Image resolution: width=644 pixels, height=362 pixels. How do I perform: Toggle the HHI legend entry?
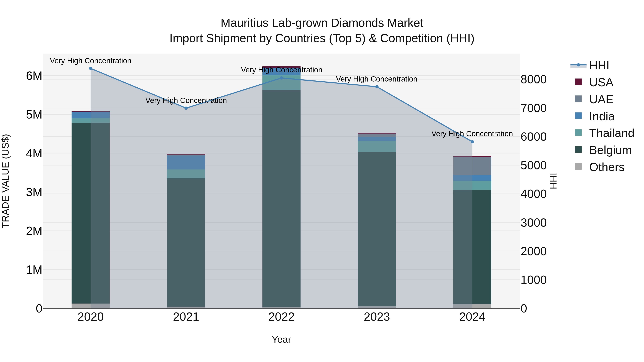(590, 65)
